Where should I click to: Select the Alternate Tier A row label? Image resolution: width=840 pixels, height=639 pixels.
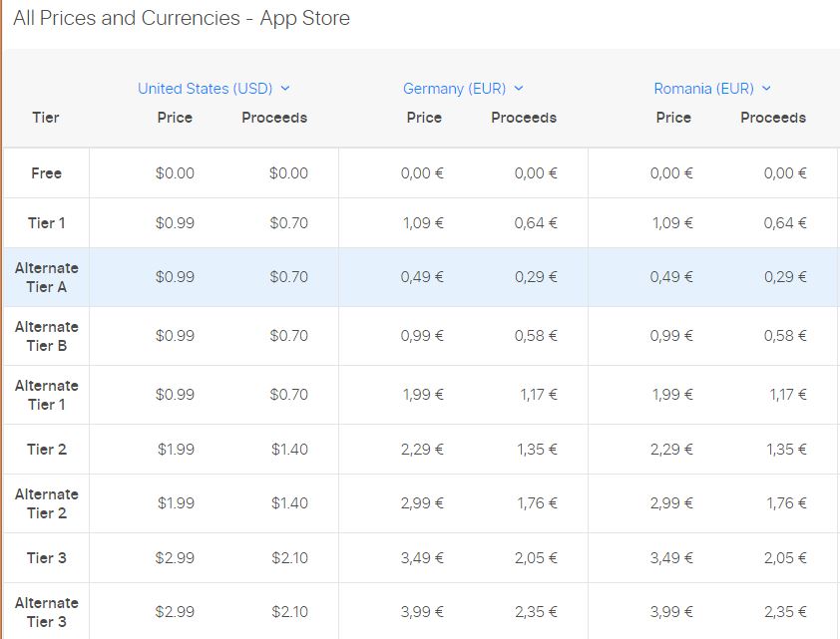point(47,277)
